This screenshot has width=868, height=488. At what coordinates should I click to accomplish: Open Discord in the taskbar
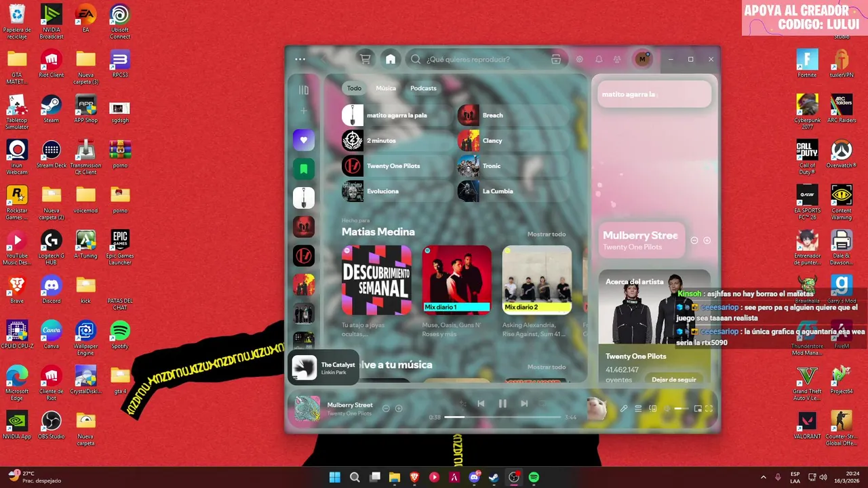474,477
